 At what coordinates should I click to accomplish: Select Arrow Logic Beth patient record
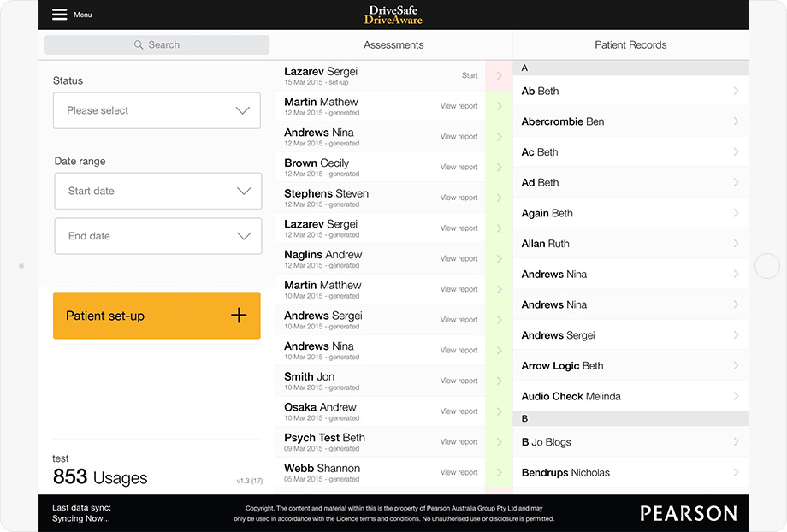click(630, 366)
